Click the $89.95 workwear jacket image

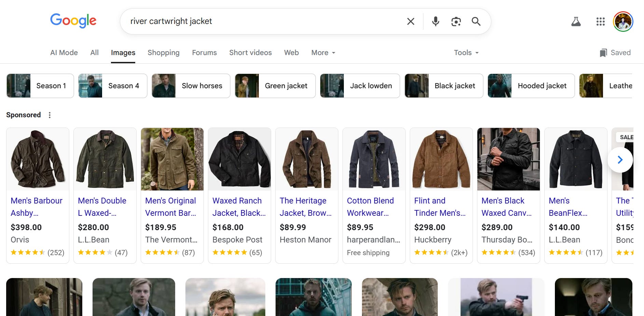click(374, 159)
